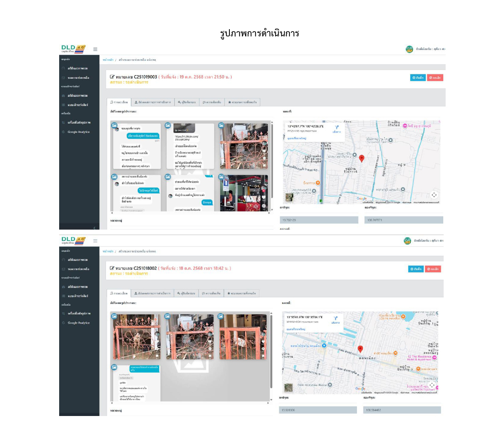Viewport: 496px width, 448px height.
Task: Click fullscreen icon on the Don Mueang map
Action: point(432,385)
